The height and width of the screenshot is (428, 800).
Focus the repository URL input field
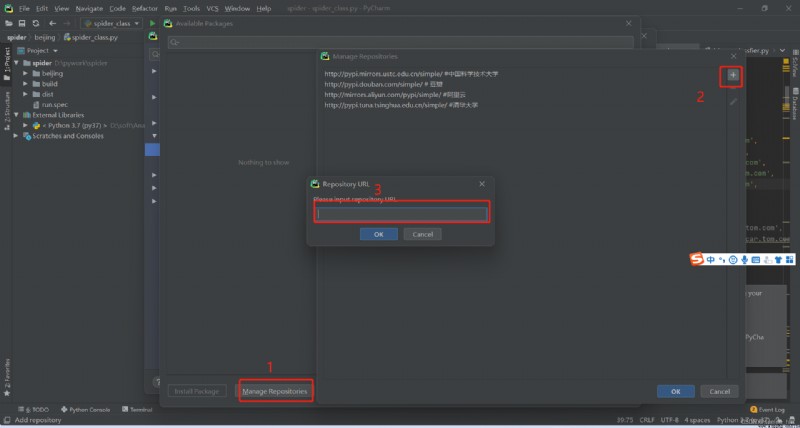402,214
